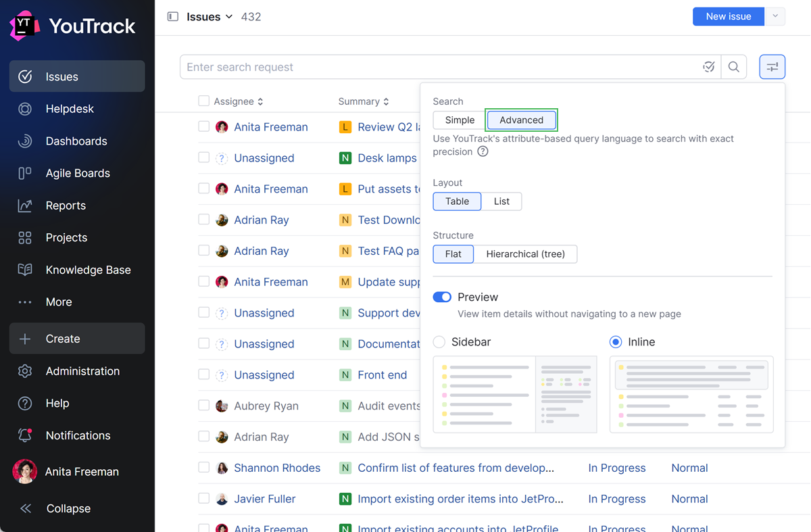Viewport: 811px width, 532px height.
Task: Check the Shannon Rhodes row checkbox
Action: (x=203, y=467)
